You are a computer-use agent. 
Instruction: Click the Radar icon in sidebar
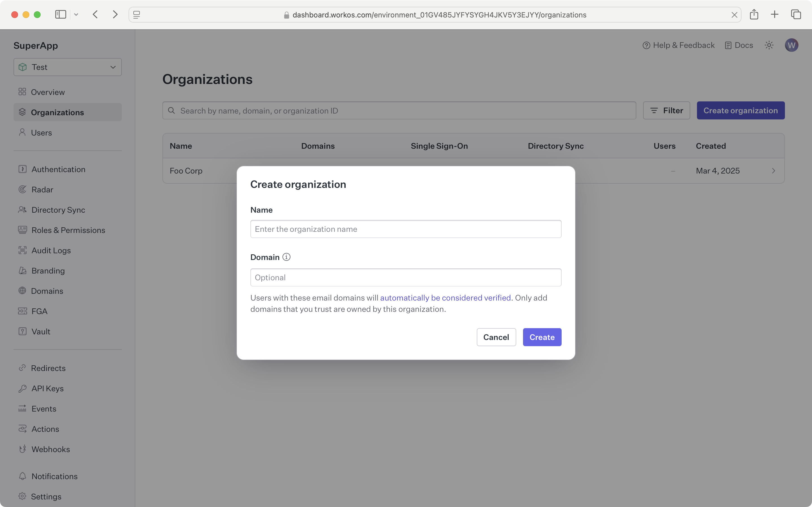tap(23, 190)
